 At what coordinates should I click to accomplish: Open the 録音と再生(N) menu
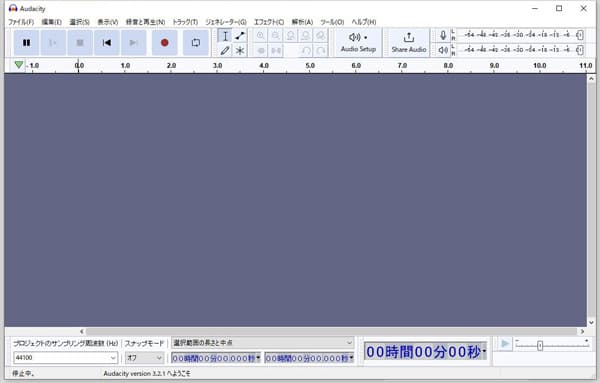[145, 22]
